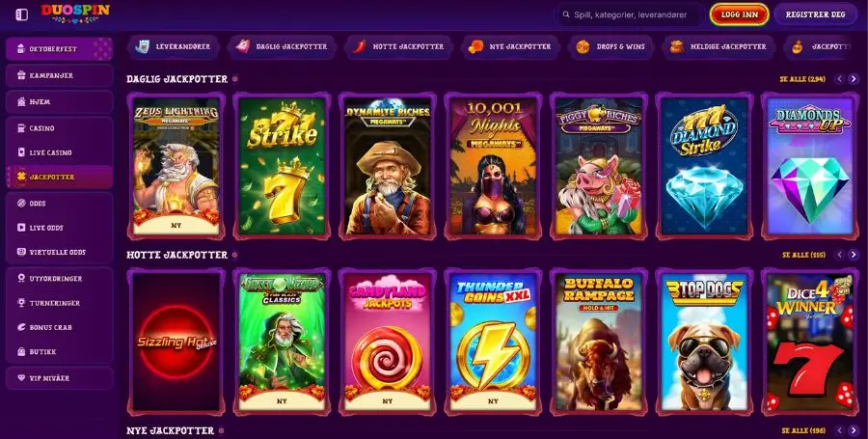
Task: Click the Registrer Deg button
Action: 815,14
